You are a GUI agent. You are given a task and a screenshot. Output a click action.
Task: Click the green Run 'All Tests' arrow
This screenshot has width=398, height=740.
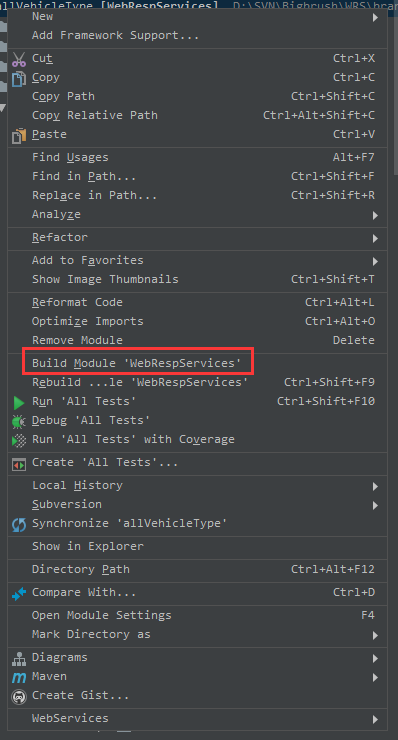19,402
